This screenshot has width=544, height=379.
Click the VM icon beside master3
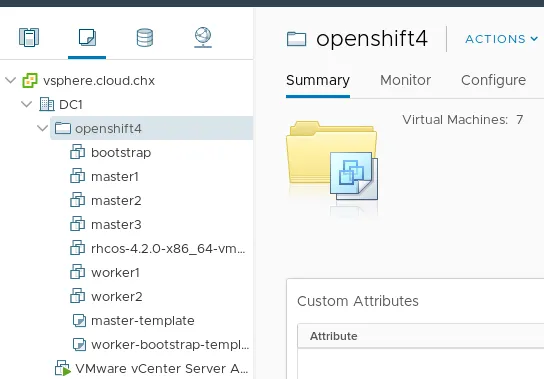click(77, 224)
